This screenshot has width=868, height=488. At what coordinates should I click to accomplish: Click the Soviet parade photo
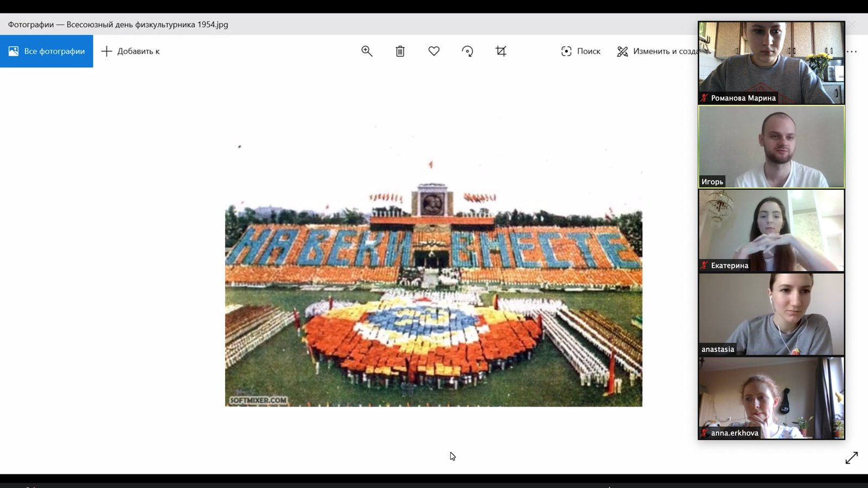tap(433, 304)
